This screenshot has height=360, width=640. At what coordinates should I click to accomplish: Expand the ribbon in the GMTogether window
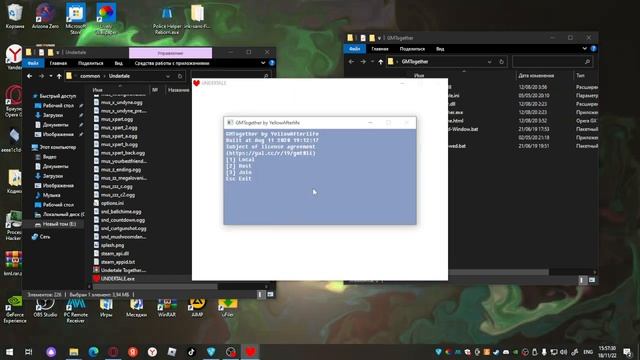pyautogui.click(x=584, y=49)
